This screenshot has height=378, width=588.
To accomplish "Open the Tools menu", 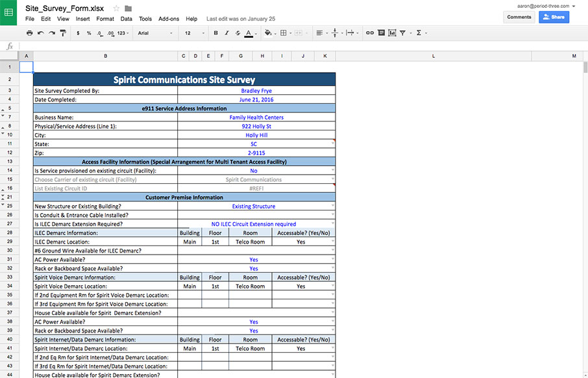I will 145,19.
